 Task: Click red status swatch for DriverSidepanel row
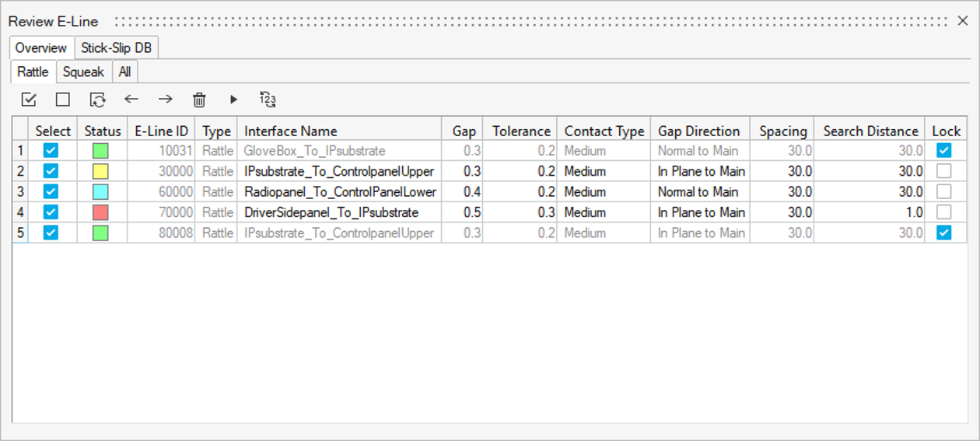[x=100, y=212]
